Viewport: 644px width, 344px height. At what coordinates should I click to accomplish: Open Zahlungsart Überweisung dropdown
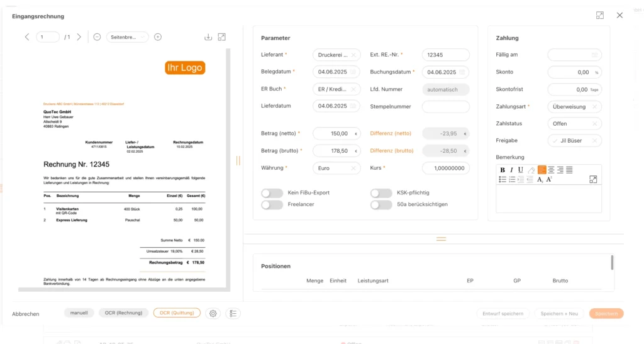[574, 107]
